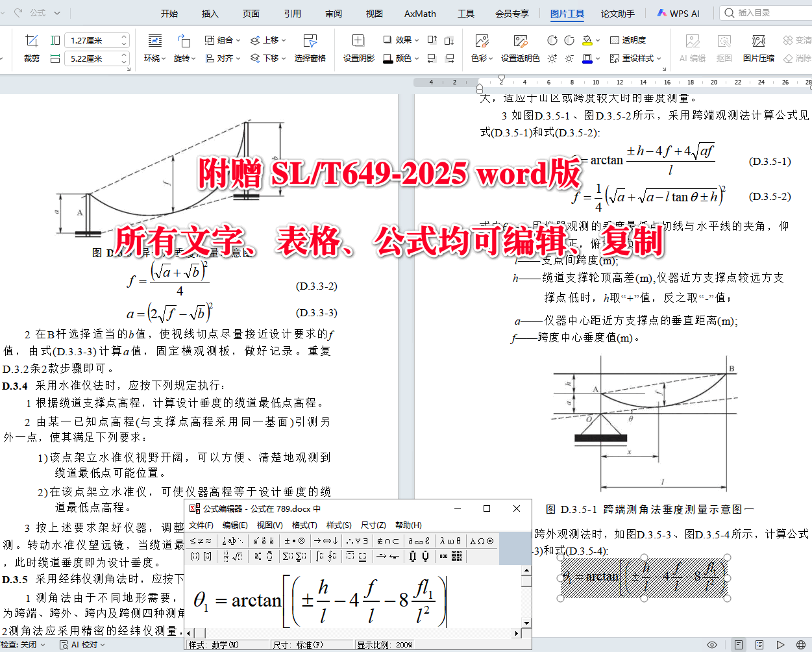The image size is (812, 652).
Task: Open the 组合 group dropdown
Action: pos(223,40)
